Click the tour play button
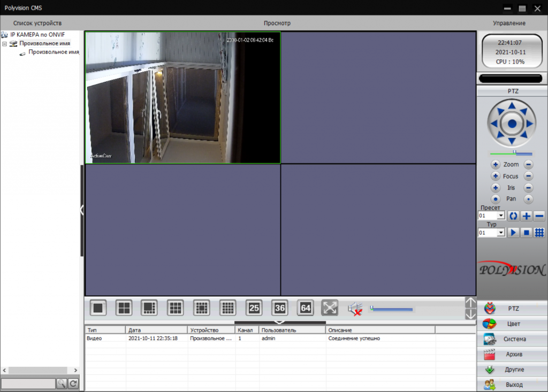Screen dimensions: 548x392 click(513, 233)
